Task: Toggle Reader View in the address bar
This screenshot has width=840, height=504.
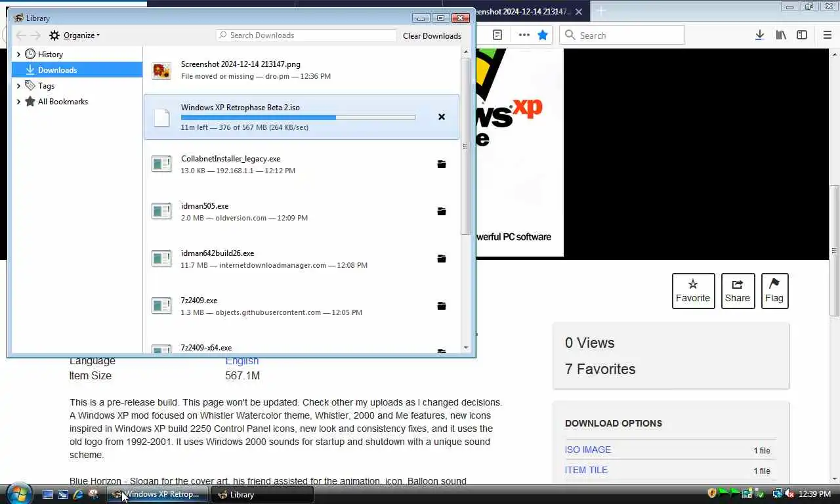Action: click(x=497, y=35)
